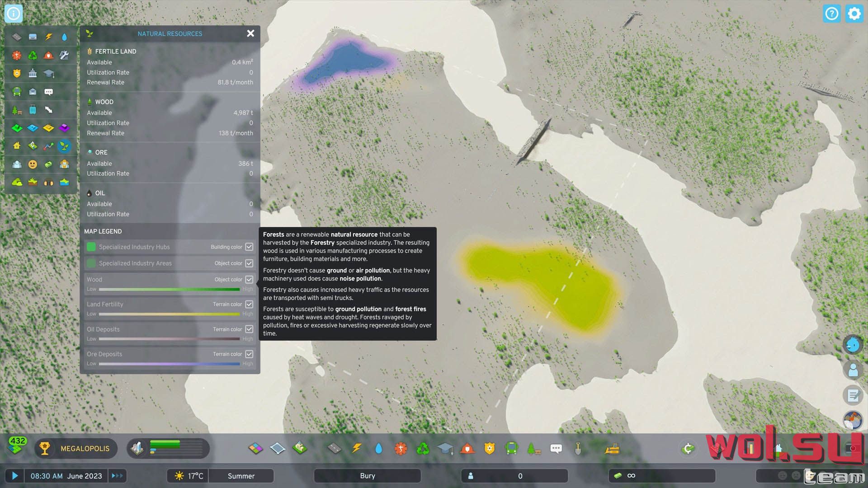Image resolution: width=868 pixels, height=488 pixels.
Task: Toggle Wood object color checkbox
Action: coord(249,279)
